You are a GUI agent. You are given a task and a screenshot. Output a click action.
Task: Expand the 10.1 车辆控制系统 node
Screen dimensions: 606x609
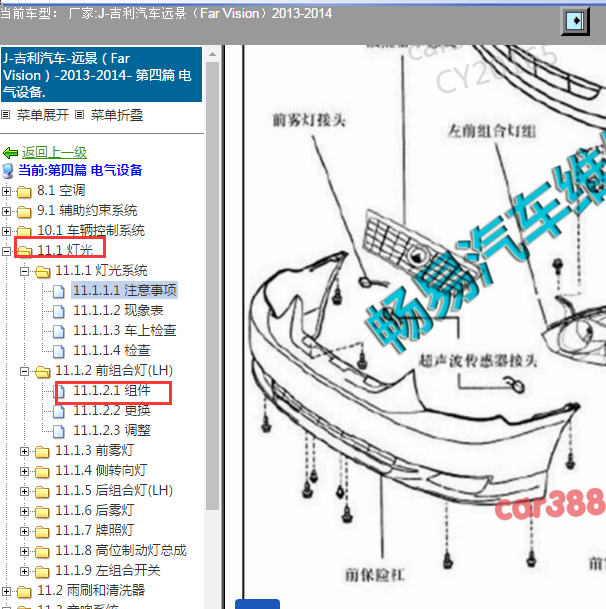(6, 231)
